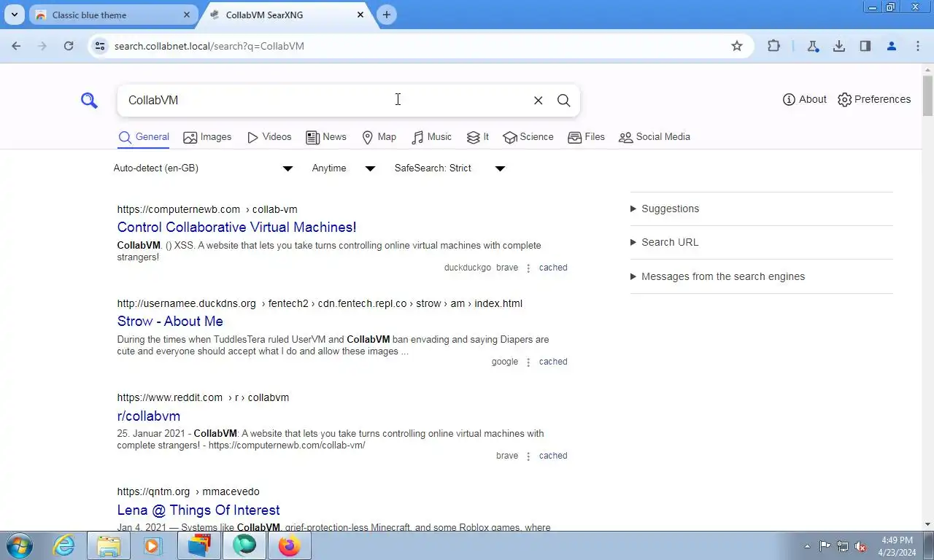Image resolution: width=934 pixels, height=560 pixels.
Task: Reload the current page
Action: [x=69, y=46]
